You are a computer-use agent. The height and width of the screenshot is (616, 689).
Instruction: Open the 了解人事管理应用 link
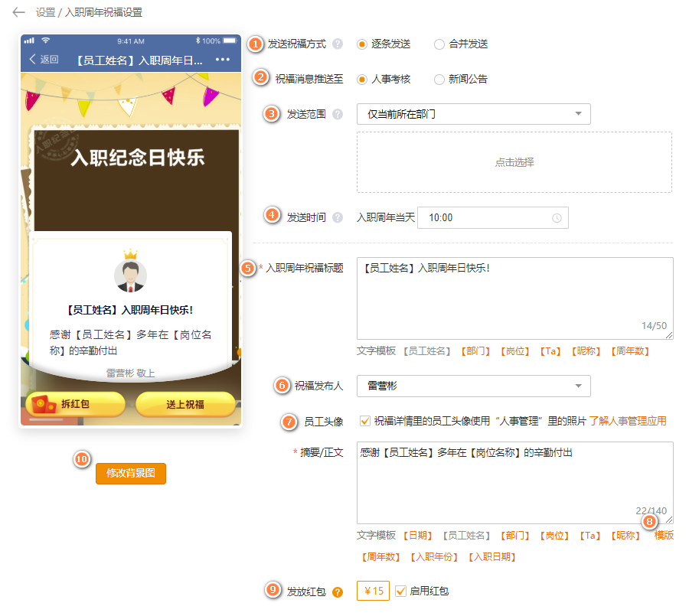pos(627,421)
